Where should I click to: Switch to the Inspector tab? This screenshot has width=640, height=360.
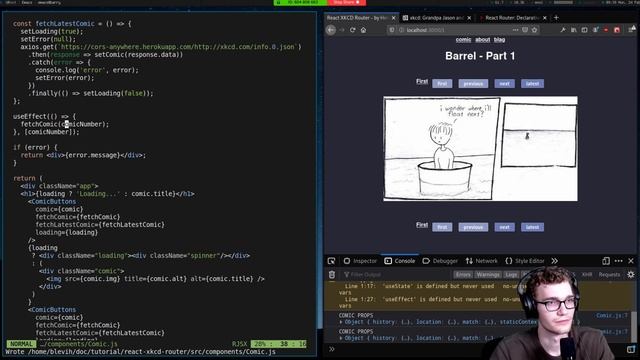360,261
